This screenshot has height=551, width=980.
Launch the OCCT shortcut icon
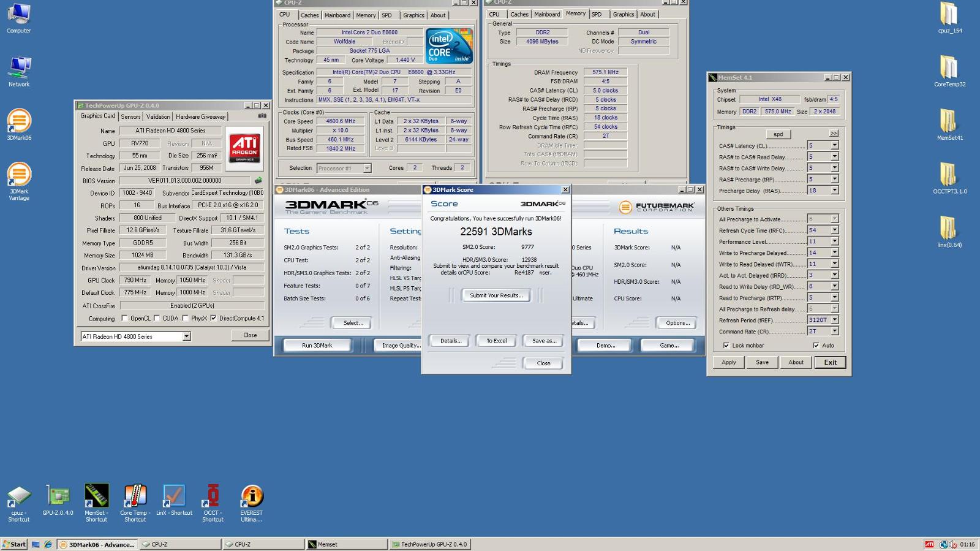(x=213, y=504)
